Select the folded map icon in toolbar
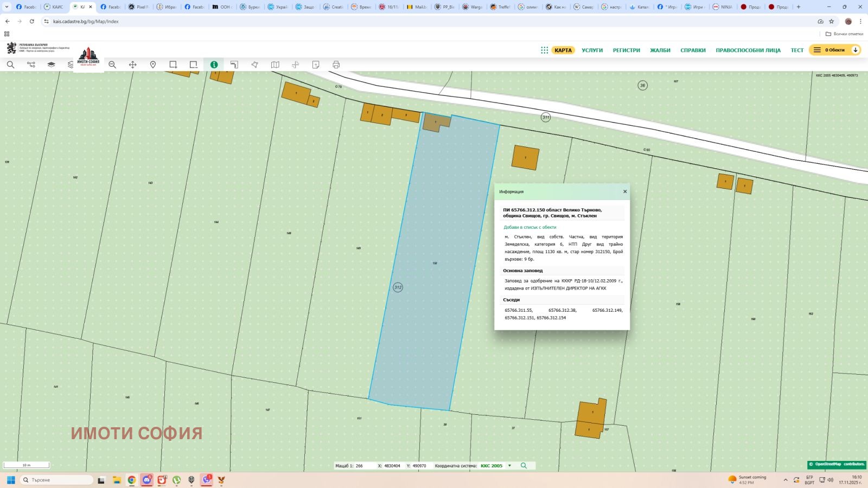Screen dimensions: 868x488 pos(275,65)
